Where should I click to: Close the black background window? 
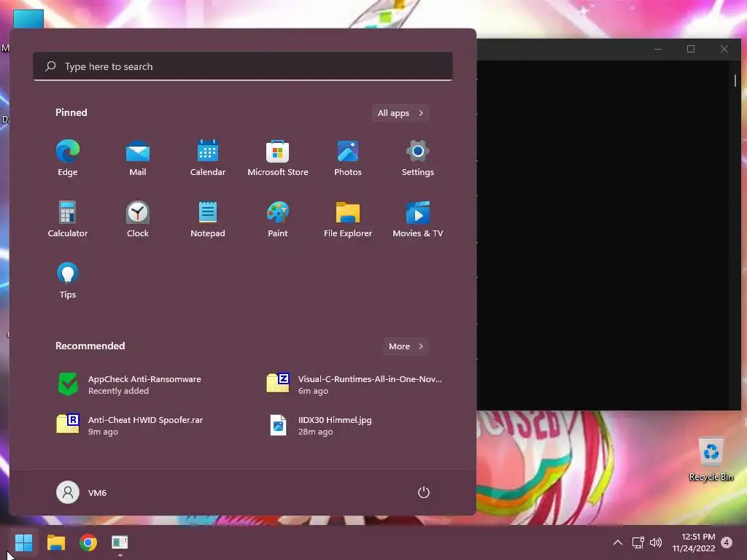pyautogui.click(x=724, y=49)
